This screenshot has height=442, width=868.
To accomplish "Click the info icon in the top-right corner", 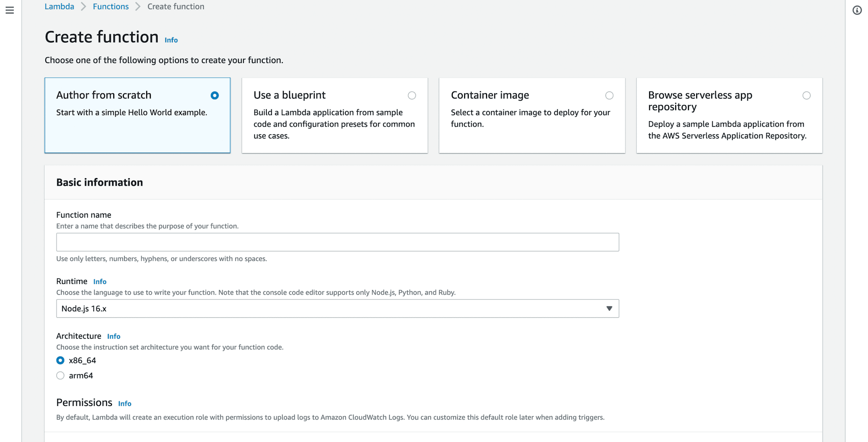I will click(857, 10).
